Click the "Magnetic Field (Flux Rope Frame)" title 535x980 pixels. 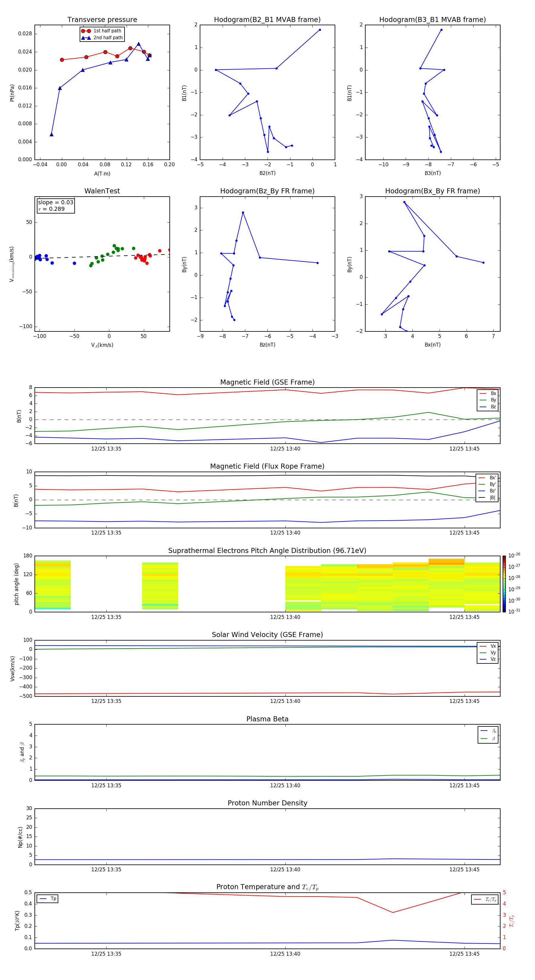[267, 466]
